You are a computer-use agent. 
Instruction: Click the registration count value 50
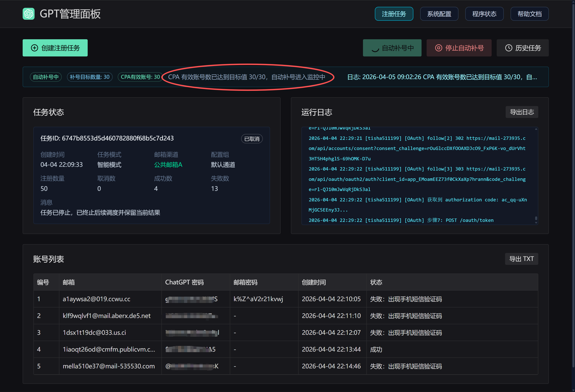(x=44, y=188)
